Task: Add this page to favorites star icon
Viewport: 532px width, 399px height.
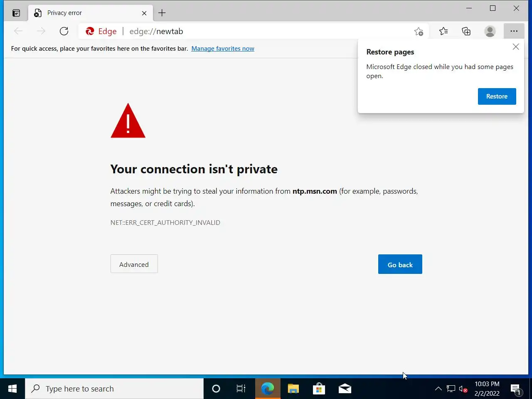Action: 419,31
